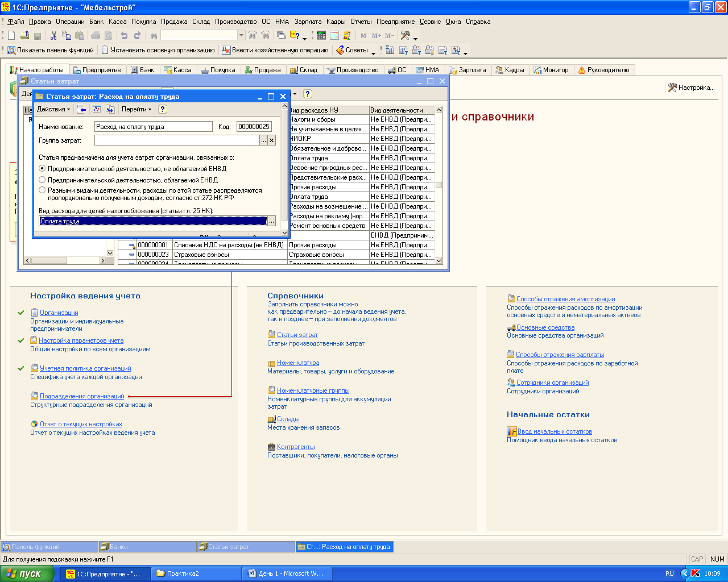This screenshot has width=728, height=582.
Task: Open the Зарплата menu
Action: [308, 22]
